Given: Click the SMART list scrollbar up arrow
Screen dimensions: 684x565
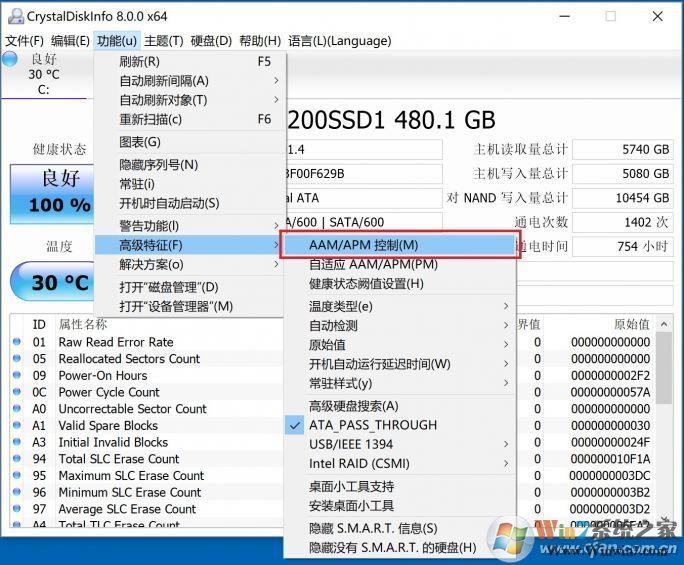Looking at the screenshot, I should [664, 324].
